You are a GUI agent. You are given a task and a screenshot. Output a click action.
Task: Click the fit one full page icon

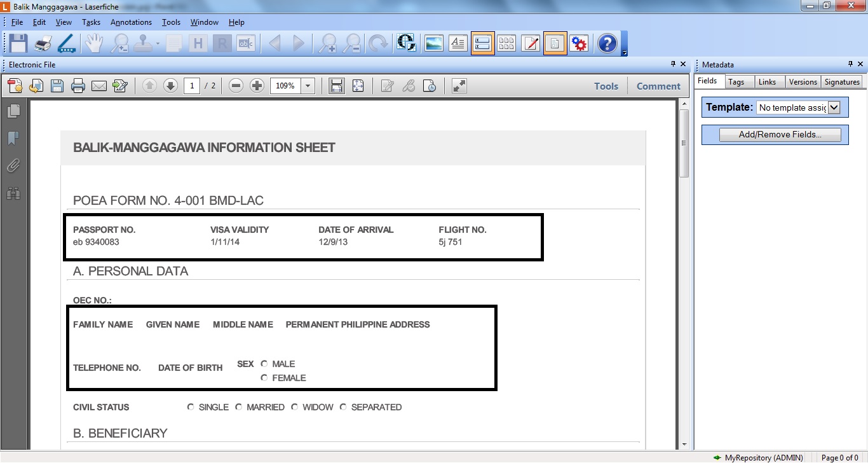coord(358,86)
